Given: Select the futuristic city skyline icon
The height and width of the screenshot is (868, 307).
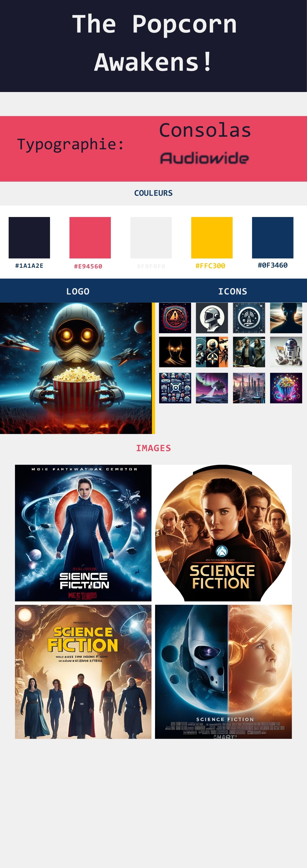Looking at the screenshot, I should coord(249,388).
